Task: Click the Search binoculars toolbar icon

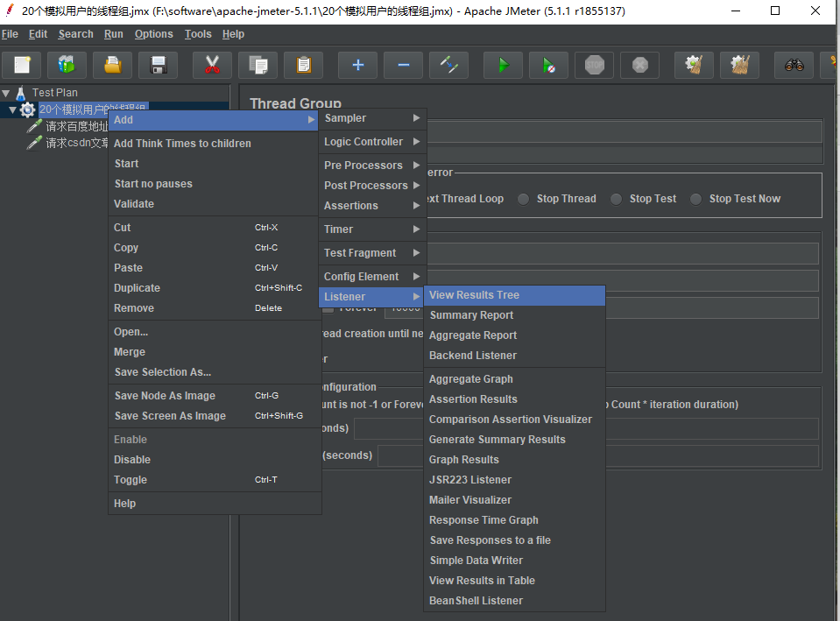Action: click(x=794, y=66)
